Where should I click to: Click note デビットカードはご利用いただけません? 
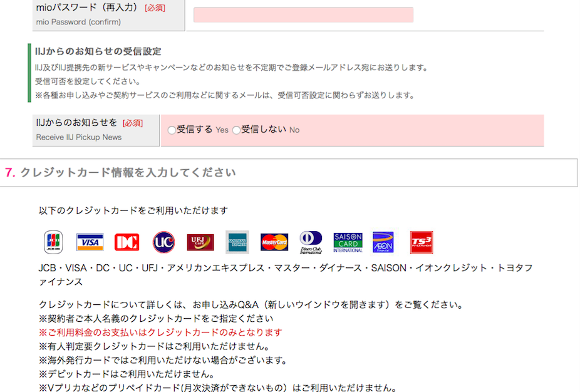coord(127,374)
